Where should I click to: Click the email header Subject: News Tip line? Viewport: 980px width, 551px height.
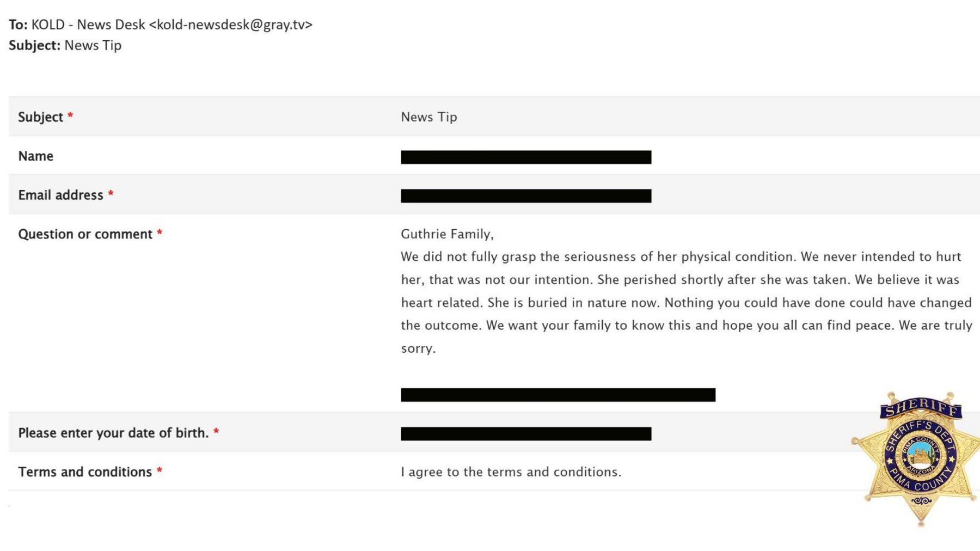(65, 45)
